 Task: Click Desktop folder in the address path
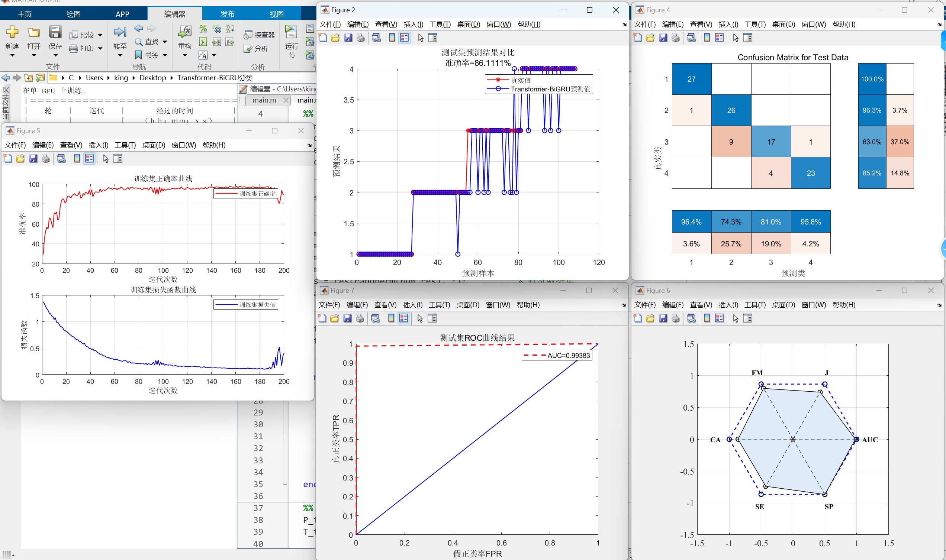click(152, 78)
